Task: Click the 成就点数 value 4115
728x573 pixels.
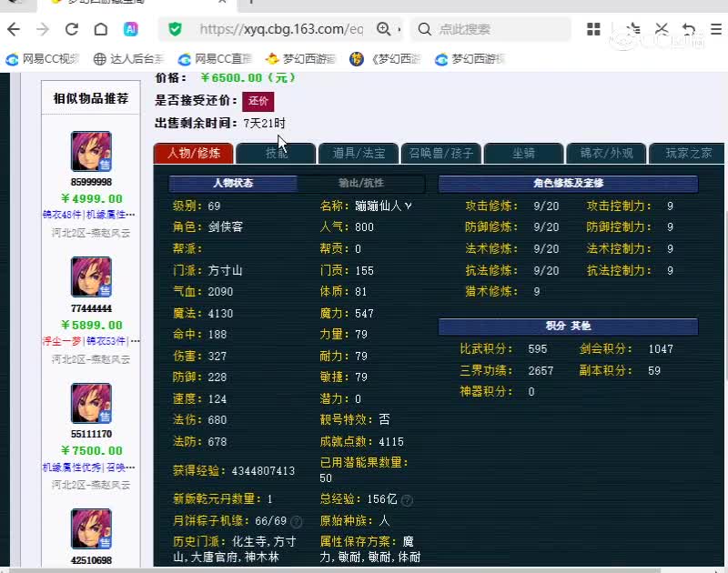Action: pos(391,442)
